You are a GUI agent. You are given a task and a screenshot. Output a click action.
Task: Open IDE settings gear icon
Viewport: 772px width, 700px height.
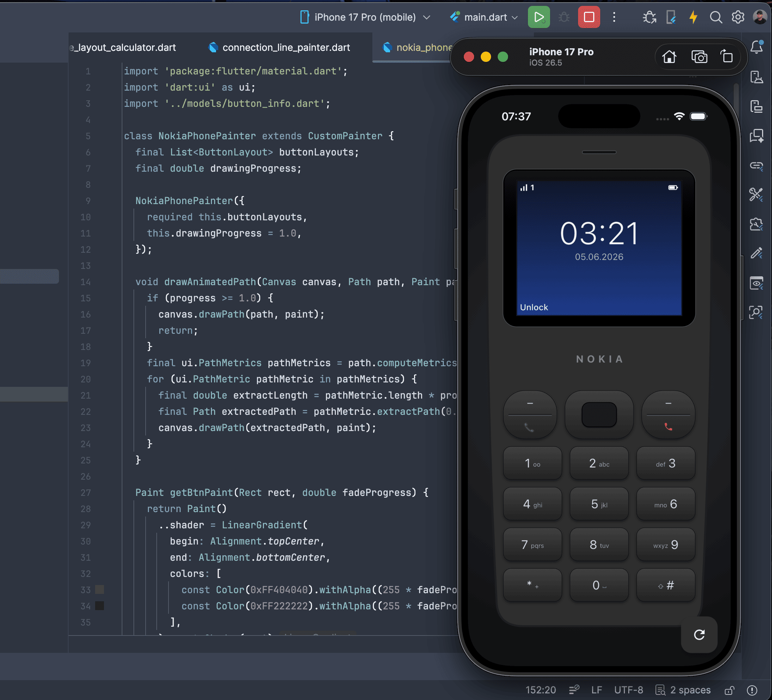[738, 17]
